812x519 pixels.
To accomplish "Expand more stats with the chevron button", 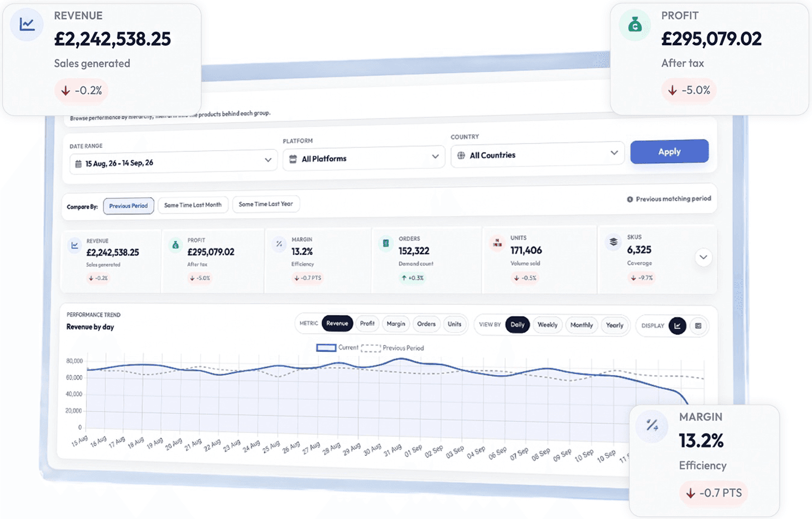I will click(x=703, y=258).
